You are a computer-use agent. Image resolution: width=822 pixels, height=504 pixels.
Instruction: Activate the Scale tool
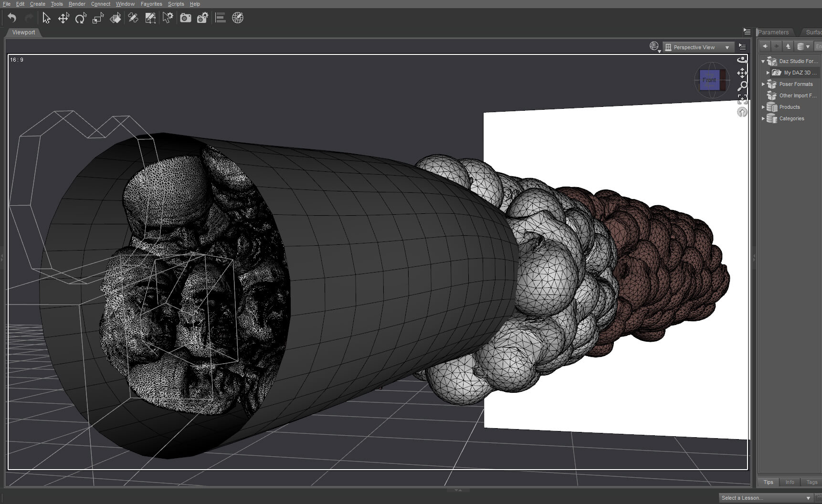click(x=98, y=18)
